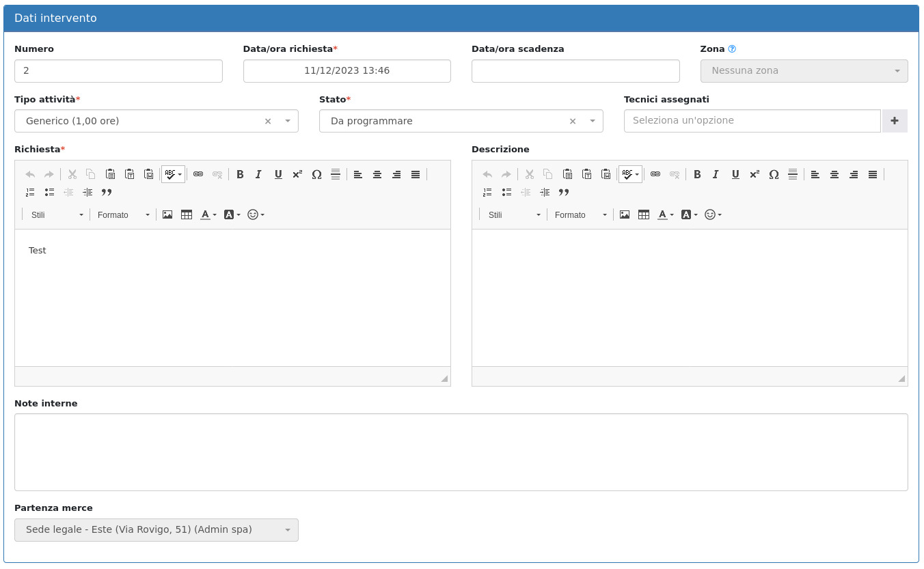This screenshot has height=569, width=924.
Task: Open the Formato menu in the Descrizione editor
Action: click(x=580, y=214)
